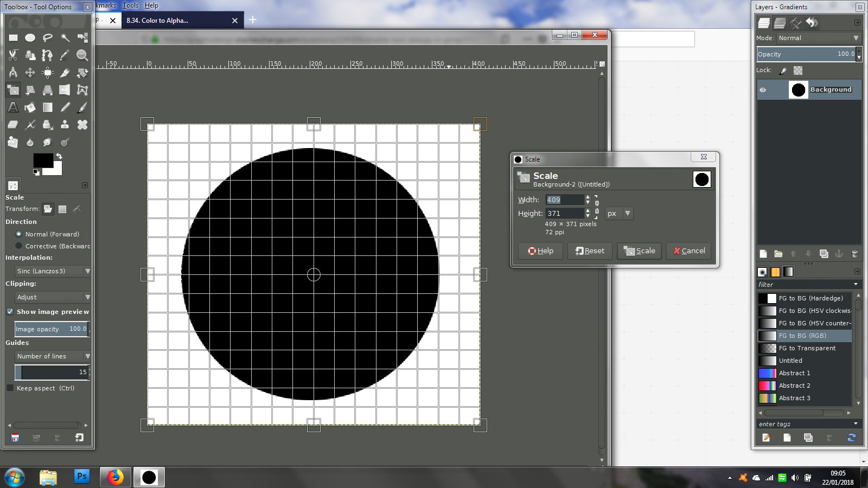Set transform target to path
This screenshot has width=868, height=488.
click(77, 209)
